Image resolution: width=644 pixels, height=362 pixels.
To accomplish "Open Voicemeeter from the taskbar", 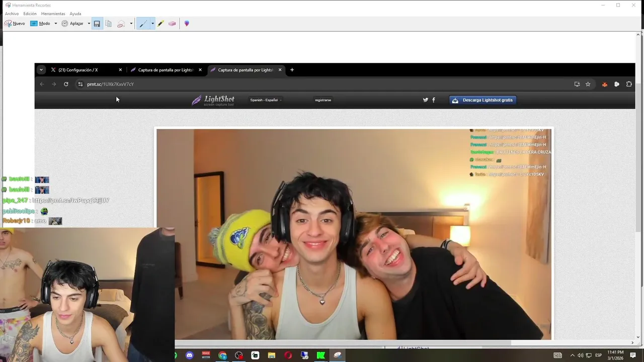I will coord(206,355).
